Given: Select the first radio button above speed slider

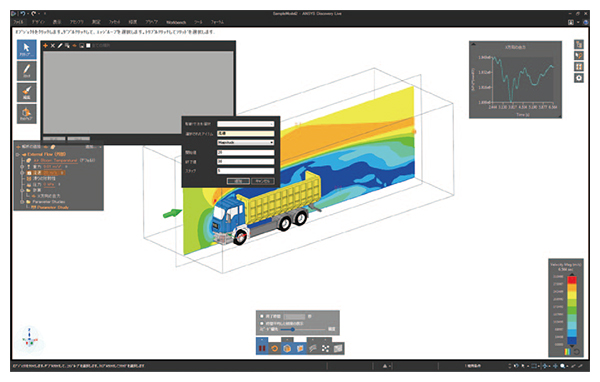Looking at the screenshot, I should click(x=262, y=317).
